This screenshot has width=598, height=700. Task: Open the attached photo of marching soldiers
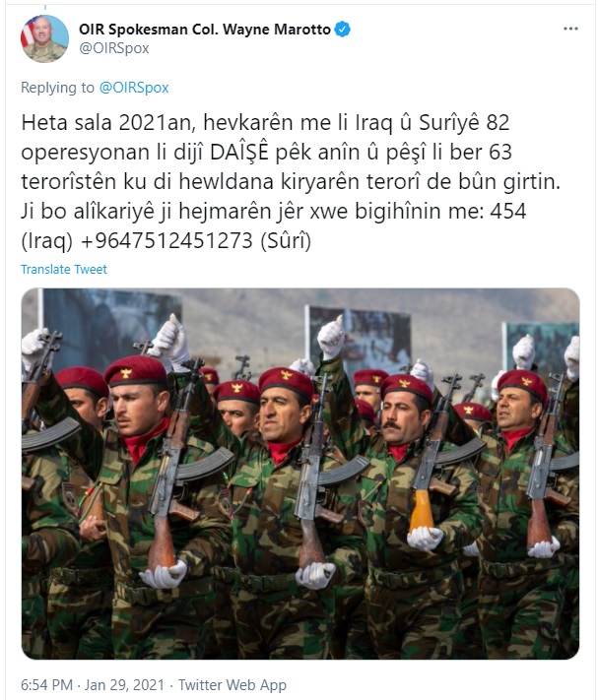(300, 474)
